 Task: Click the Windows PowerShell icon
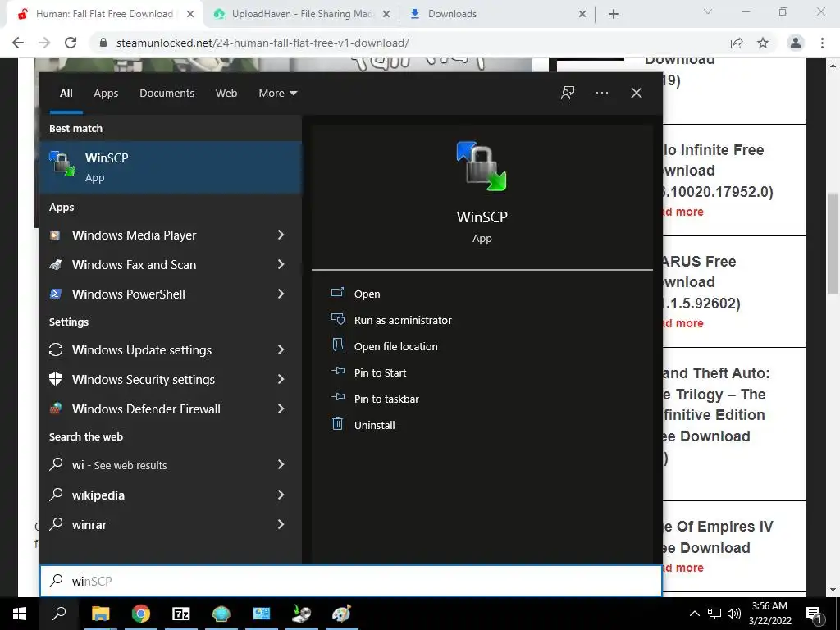(55, 294)
